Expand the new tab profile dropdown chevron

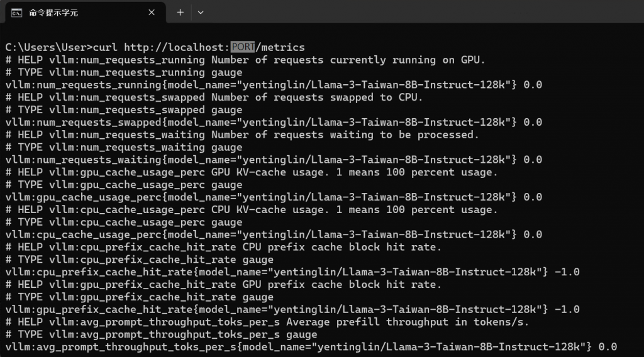coord(201,13)
